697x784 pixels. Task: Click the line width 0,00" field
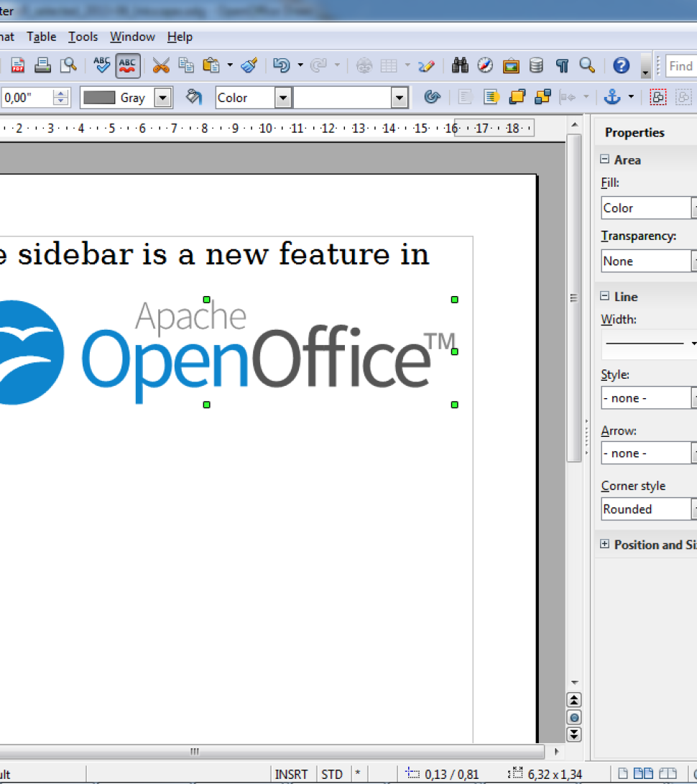coord(27,98)
